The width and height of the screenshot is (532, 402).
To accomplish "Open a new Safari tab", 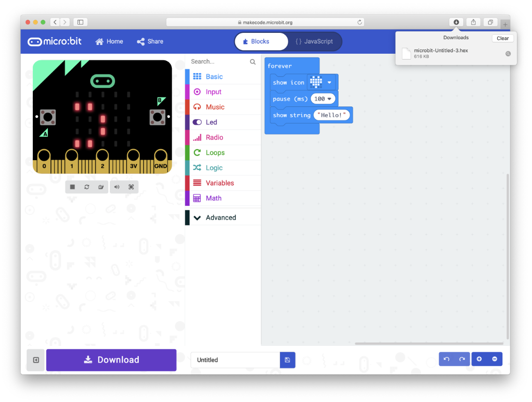I will (505, 24).
